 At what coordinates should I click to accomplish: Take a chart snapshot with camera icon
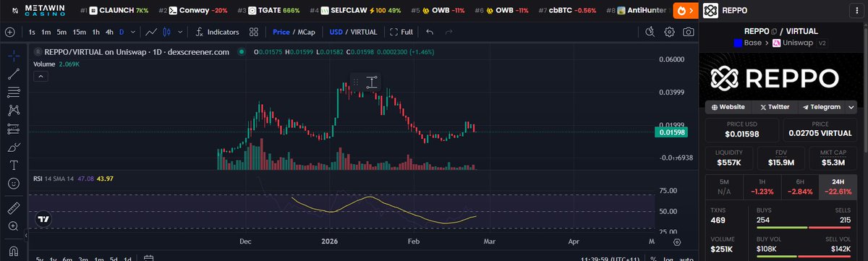point(689,32)
